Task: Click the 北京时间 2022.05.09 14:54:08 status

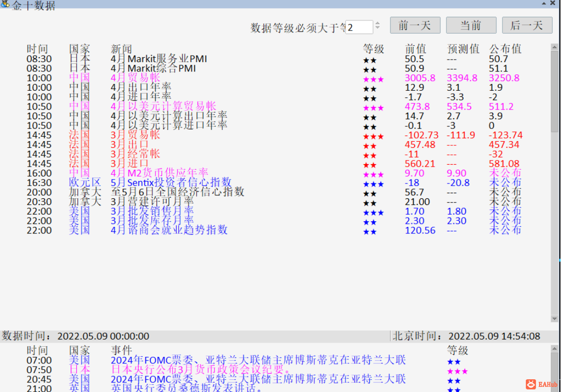Action: click(466, 336)
